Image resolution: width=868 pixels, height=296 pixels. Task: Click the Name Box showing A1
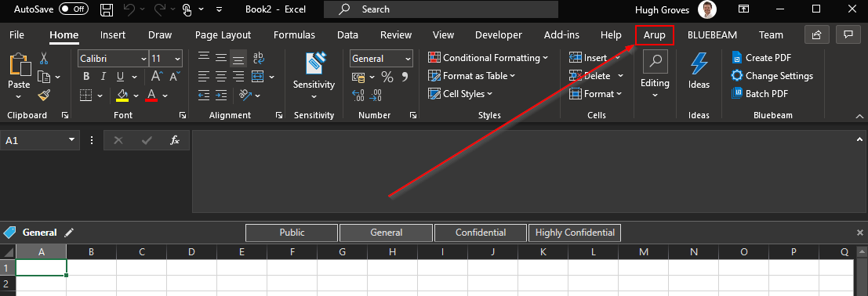pyautogui.click(x=40, y=140)
